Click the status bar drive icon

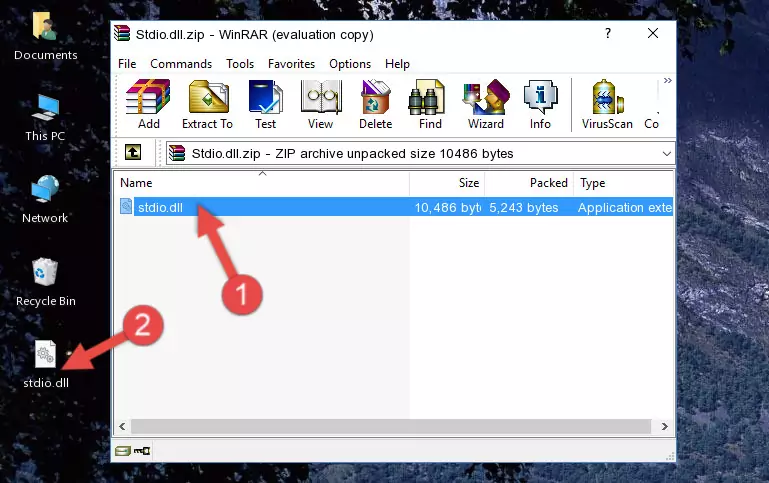123,451
